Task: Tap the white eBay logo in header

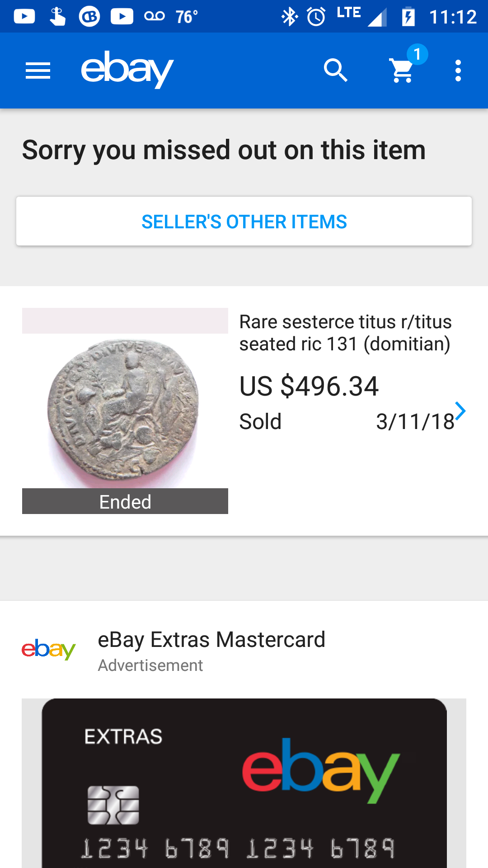Action: (127, 70)
